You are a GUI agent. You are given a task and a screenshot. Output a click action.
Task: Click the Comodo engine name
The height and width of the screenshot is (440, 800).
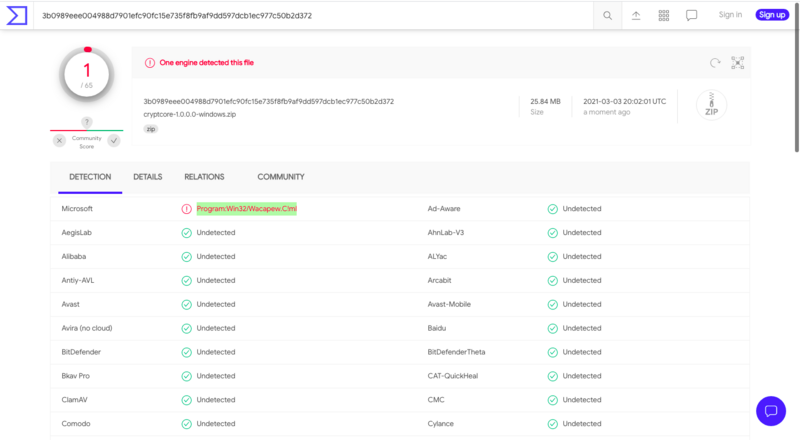click(76, 424)
